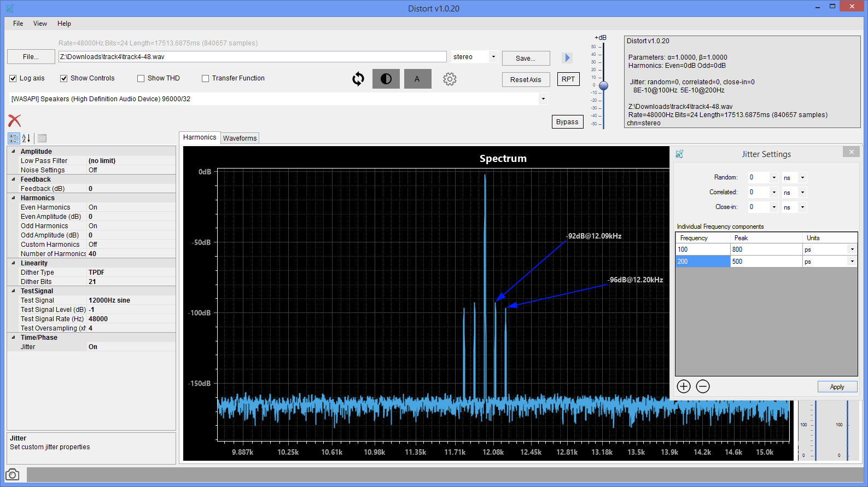Enable the Show THD checkbox
868x487 pixels.
pyautogui.click(x=141, y=78)
